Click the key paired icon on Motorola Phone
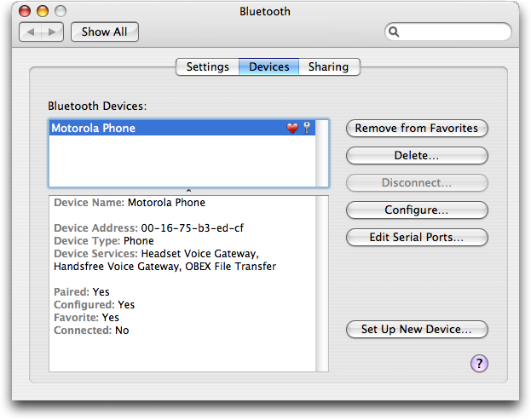The image size is (531, 420). (307, 128)
